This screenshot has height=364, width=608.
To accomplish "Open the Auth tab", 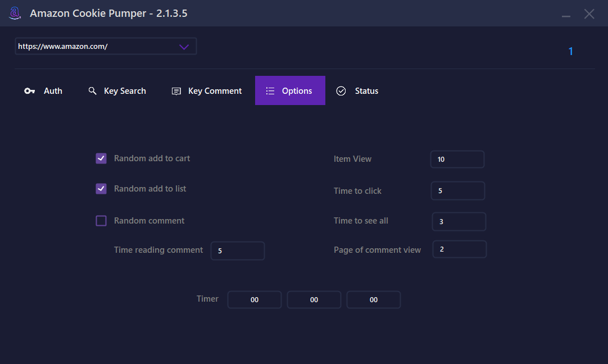I will [43, 90].
